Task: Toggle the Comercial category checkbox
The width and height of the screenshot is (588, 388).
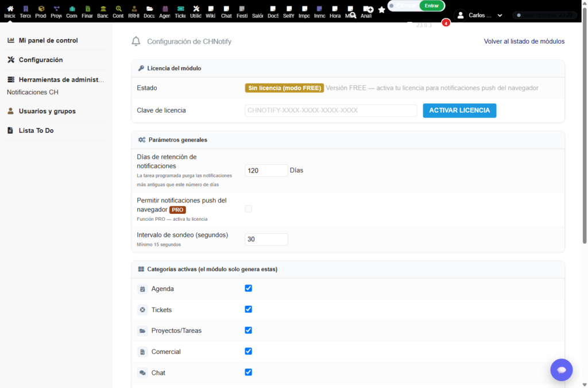Action: [248, 351]
